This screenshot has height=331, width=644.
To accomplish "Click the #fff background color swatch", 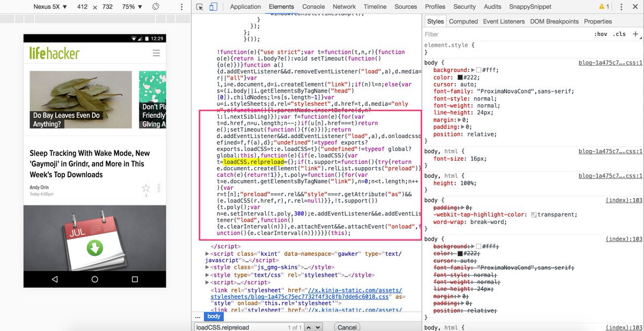I will tap(479, 70).
